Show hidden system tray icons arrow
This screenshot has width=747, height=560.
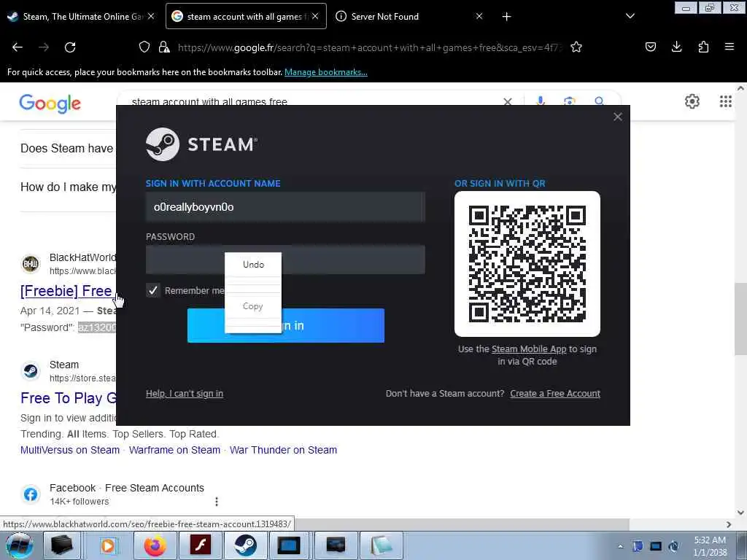tap(620, 547)
